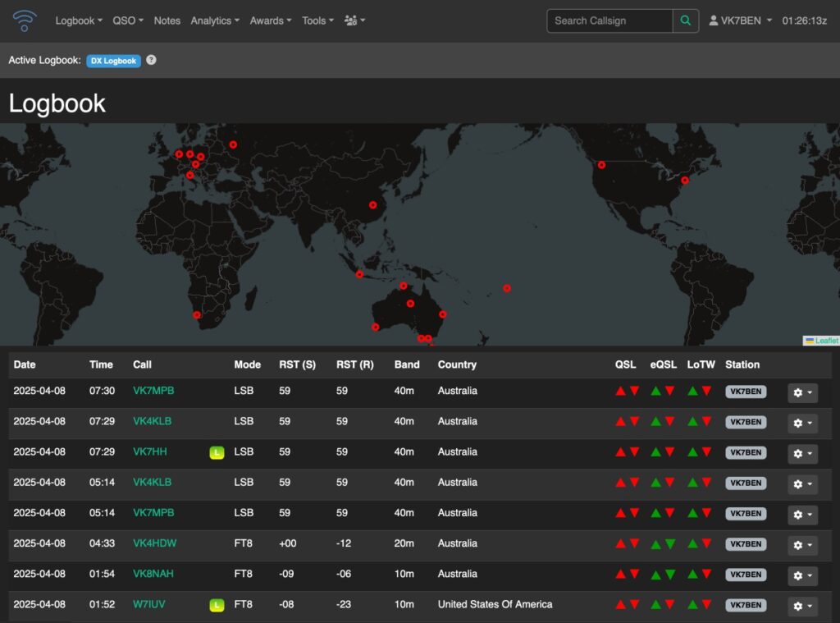Click the western Australia coast marker
Image resolution: width=840 pixels, height=623 pixels.
tap(376, 327)
